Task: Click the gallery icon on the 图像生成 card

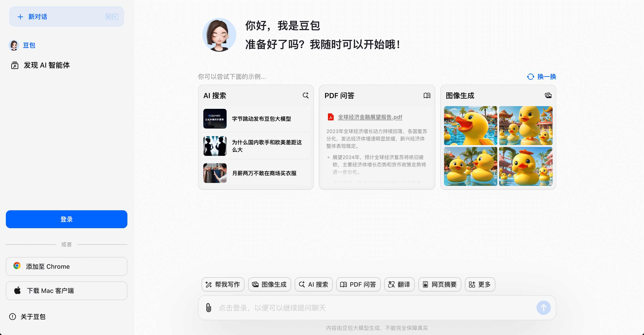Action: [x=548, y=95]
